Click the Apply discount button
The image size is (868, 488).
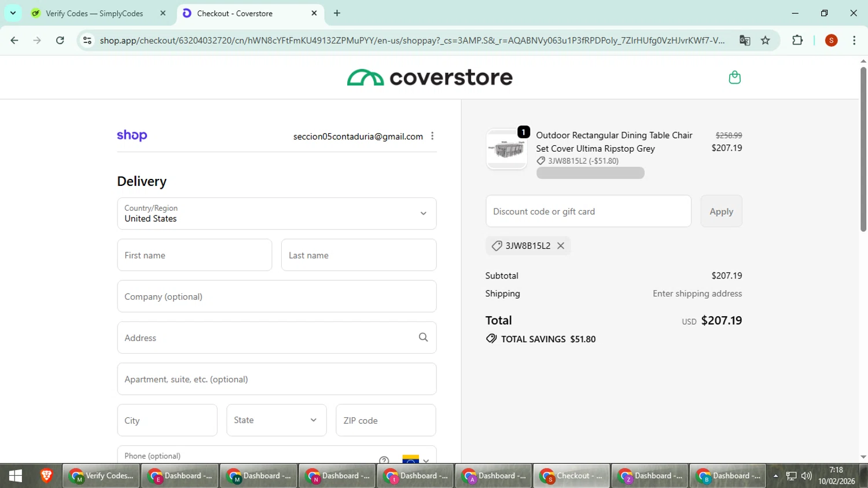click(x=721, y=211)
